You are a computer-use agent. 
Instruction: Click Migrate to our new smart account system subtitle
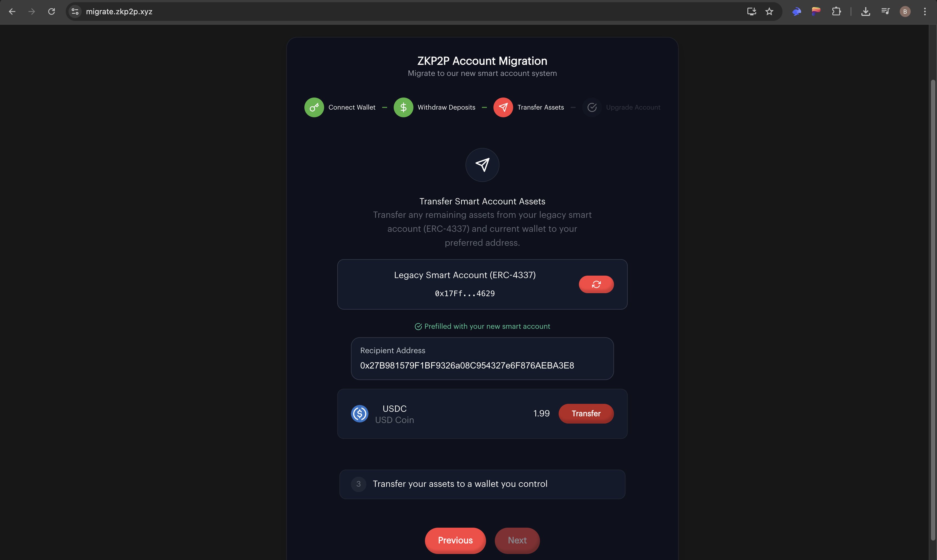coord(482,73)
